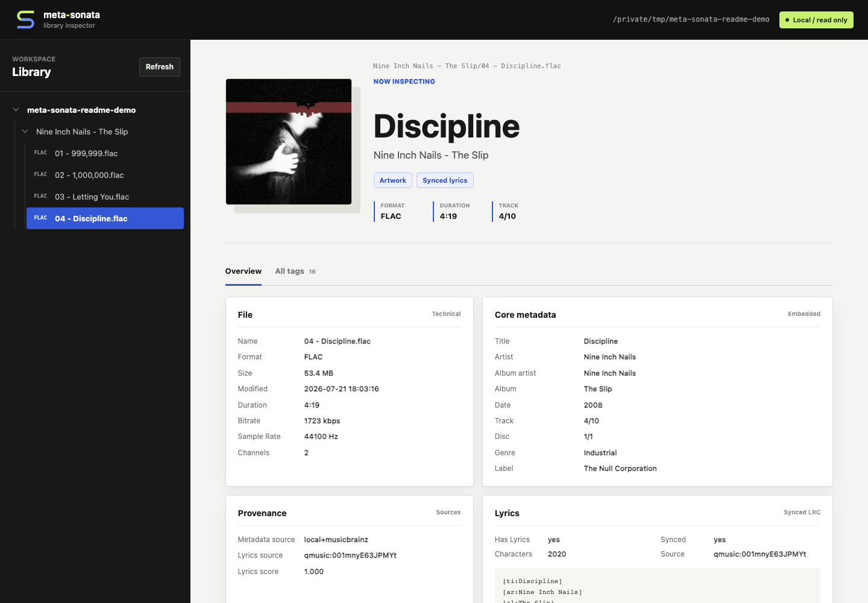Click the Lyrics source value in Provenance
Image resolution: width=868 pixels, height=603 pixels.
(x=350, y=555)
